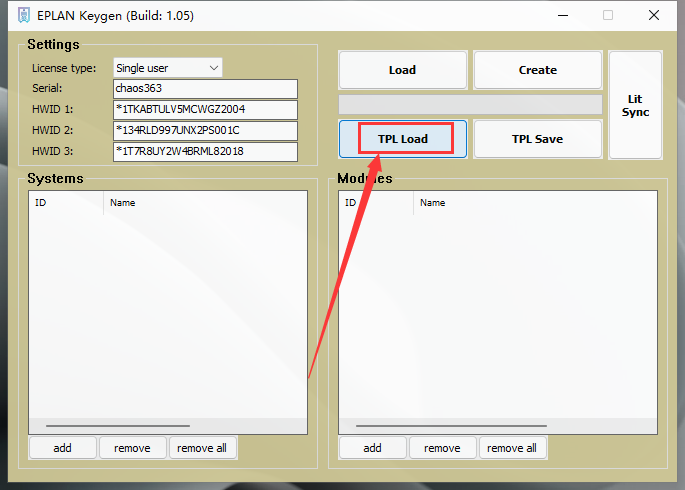Click remove all under the Modules list

coord(512,448)
